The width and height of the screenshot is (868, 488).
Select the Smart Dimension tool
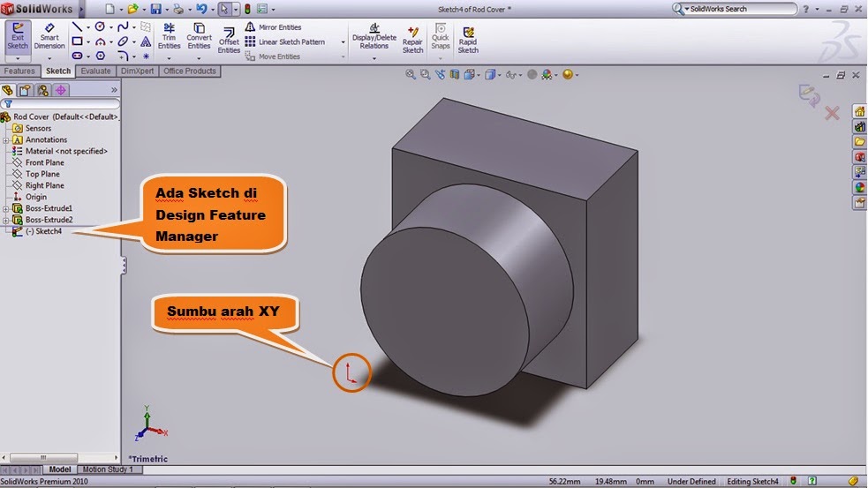pyautogui.click(x=49, y=36)
